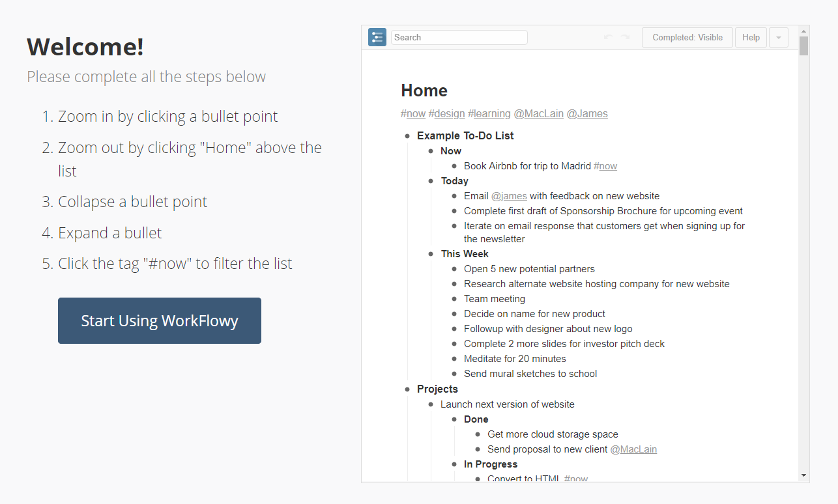Click inside the Search field
This screenshot has width=838, height=504.
pyautogui.click(x=459, y=37)
